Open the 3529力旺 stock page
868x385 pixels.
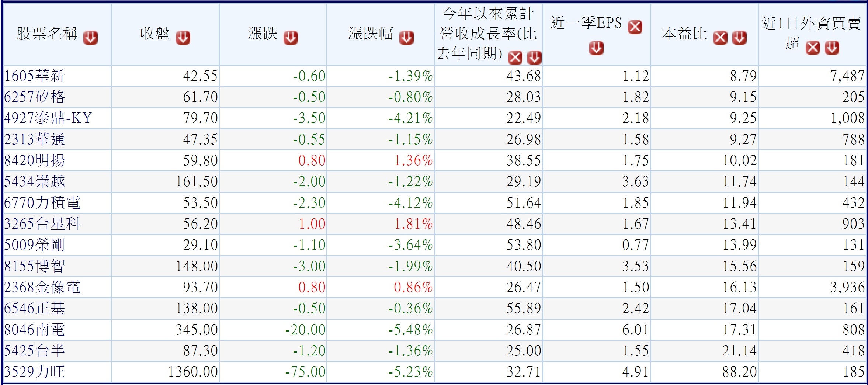point(34,372)
